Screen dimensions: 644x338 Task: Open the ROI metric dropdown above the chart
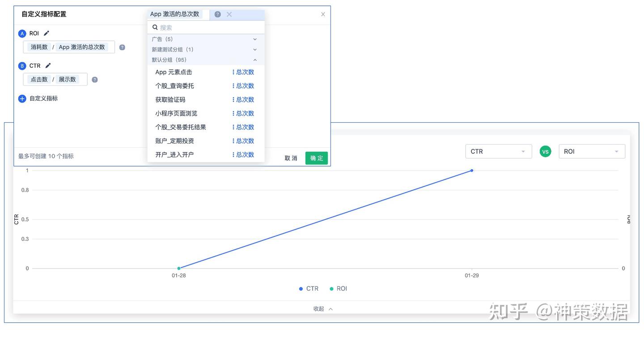click(x=591, y=151)
